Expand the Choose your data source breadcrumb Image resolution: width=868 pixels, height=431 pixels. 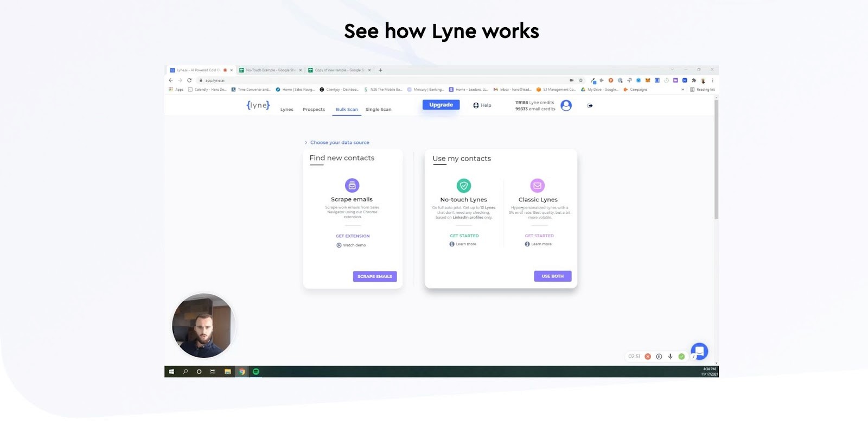click(x=337, y=143)
